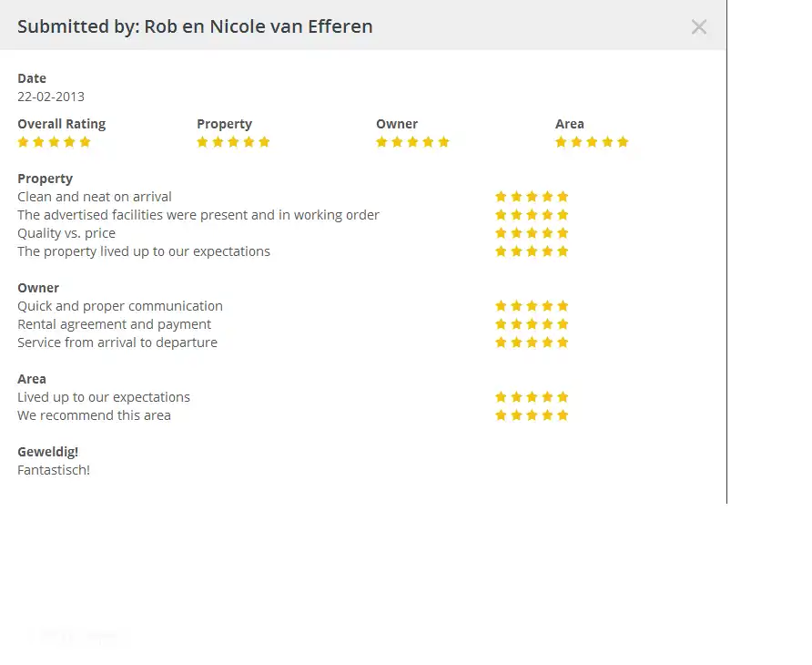Click the Submitted by Rob en Nicole heading

click(x=195, y=26)
